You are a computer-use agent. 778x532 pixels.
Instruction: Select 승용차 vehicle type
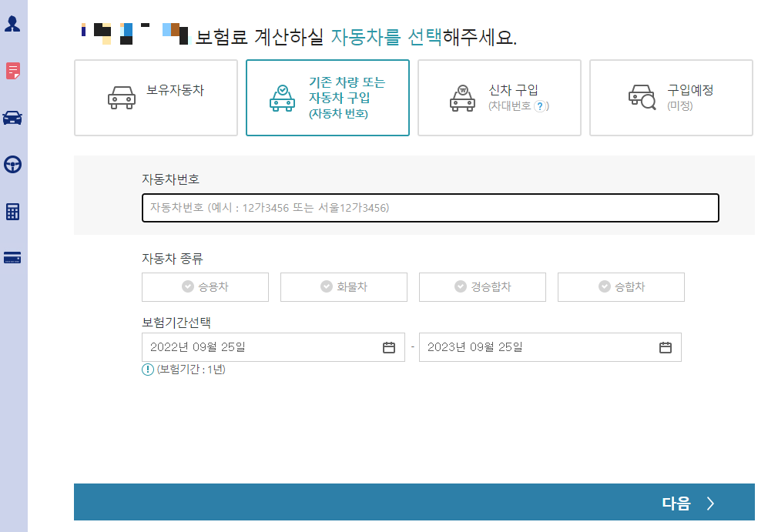click(205, 287)
